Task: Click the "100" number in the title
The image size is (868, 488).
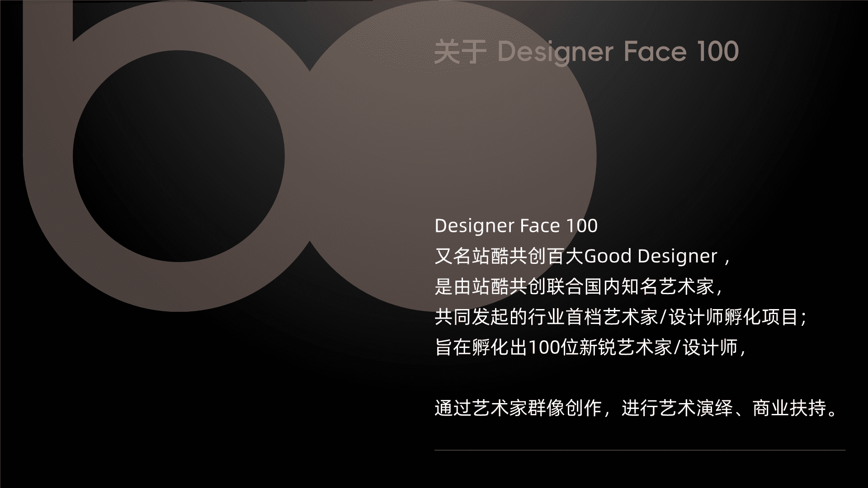Action: pos(717,52)
